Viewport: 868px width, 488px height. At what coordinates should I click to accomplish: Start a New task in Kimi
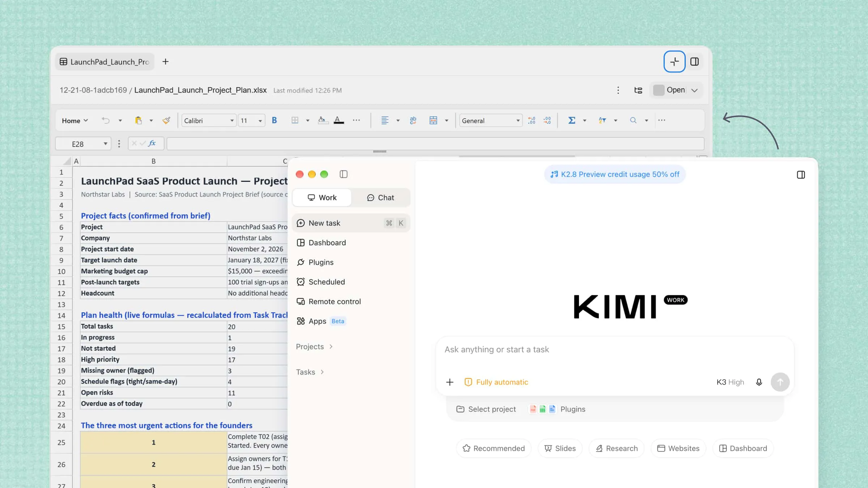(x=351, y=223)
